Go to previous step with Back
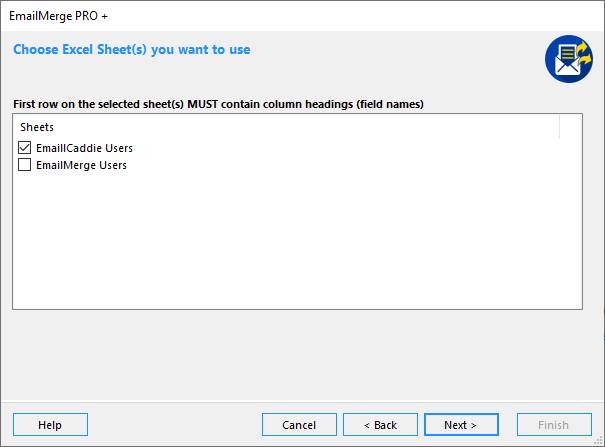The height and width of the screenshot is (447, 605). coord(380,425)
